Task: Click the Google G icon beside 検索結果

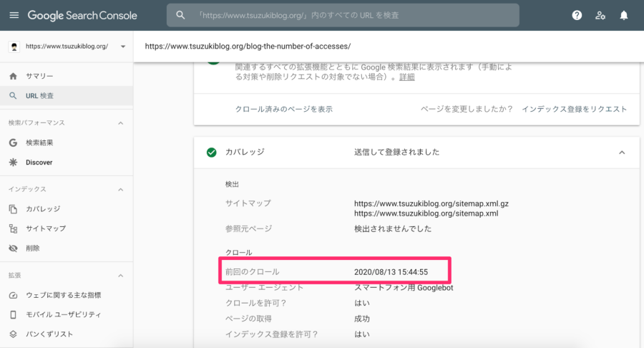Action: pyautogui.click(x=13, y=142)
